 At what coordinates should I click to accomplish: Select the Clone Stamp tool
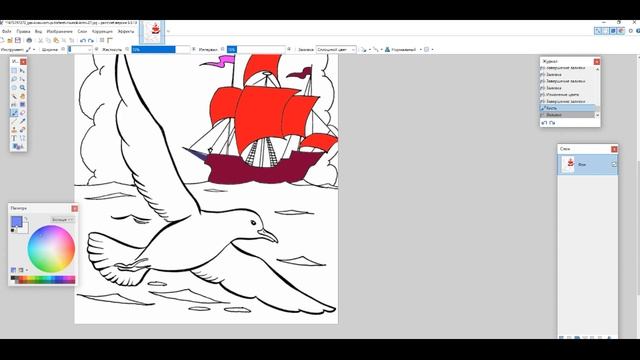pos(14,129)
